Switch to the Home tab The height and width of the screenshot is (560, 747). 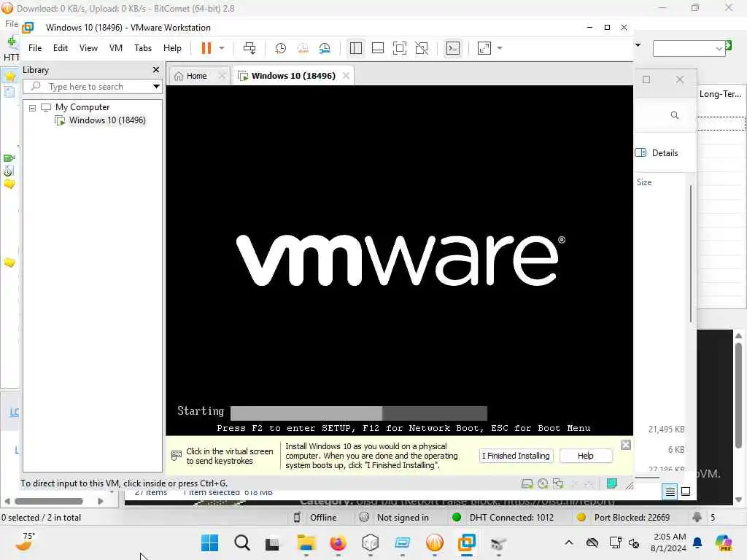(196, 76)
